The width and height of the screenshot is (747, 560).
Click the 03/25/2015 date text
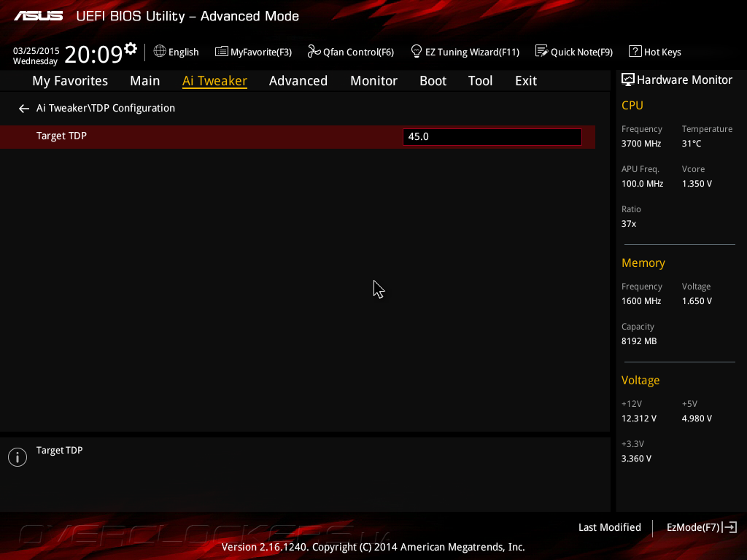pyautogui.click(x=36, y=50)
